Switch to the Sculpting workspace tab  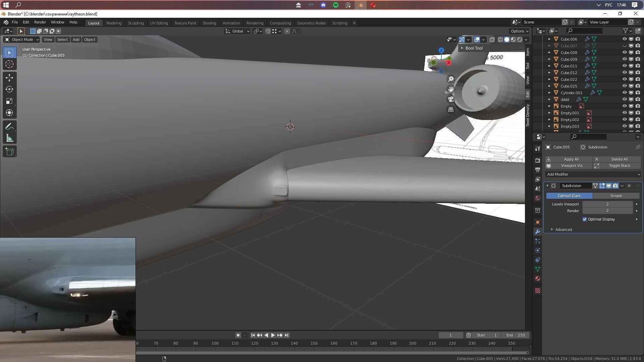coord(136,23)
